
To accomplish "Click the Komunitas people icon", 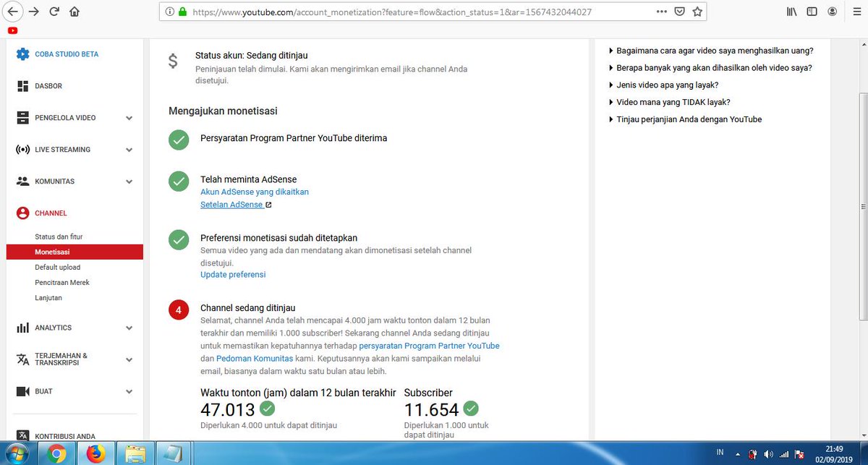I will point(22,182).
